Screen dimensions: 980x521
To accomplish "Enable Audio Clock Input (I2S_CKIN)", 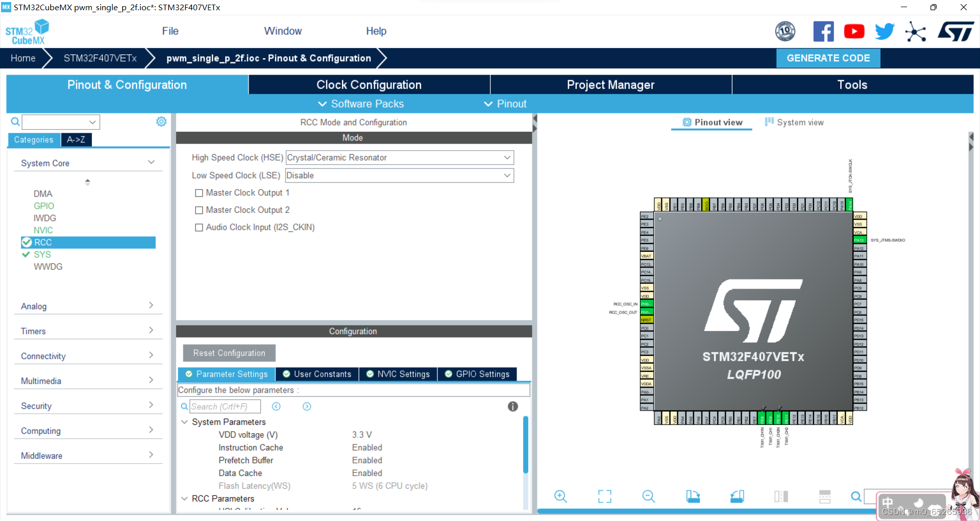I will tap(199, 228).
